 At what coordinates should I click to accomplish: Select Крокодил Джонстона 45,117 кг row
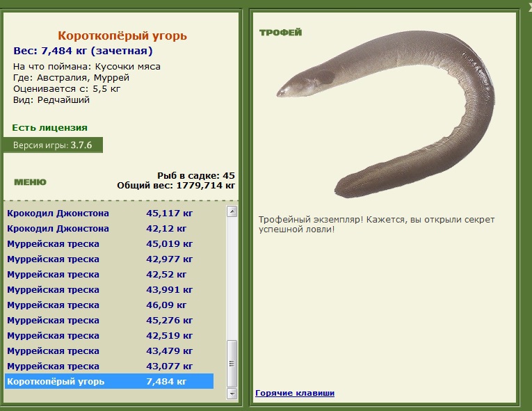pos(109,213)
